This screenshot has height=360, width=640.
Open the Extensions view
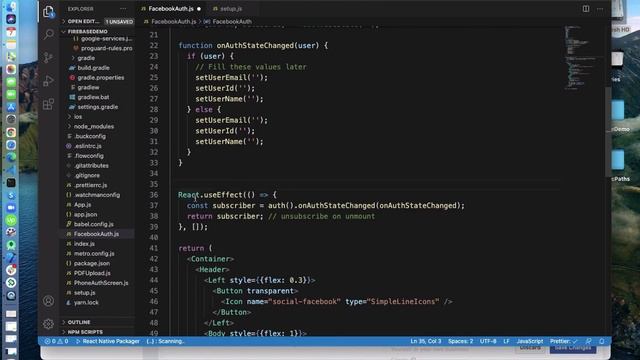pyautogui.click(x=49, y=104)
